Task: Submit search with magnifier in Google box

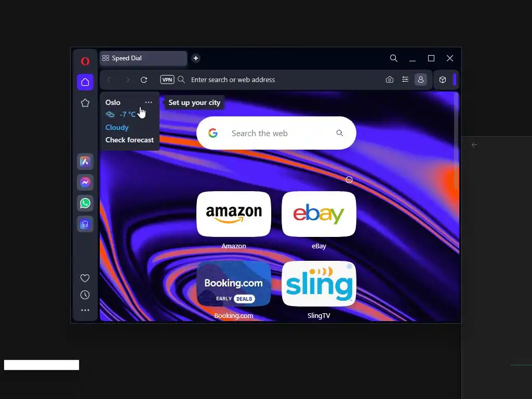Action: [x=340, y=133]
